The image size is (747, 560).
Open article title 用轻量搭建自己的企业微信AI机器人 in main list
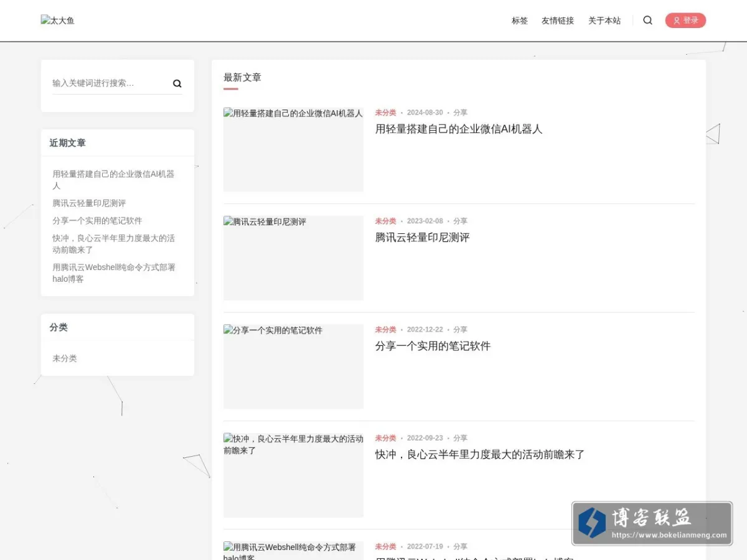coord(459,129)
